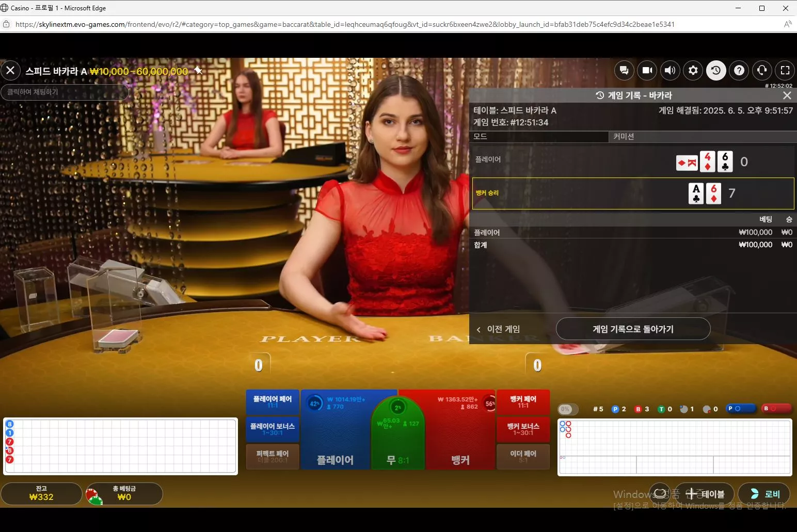This screenshot has width=797, height=532.
Task: Click the #5 round count label
Action: pos(598,409)
